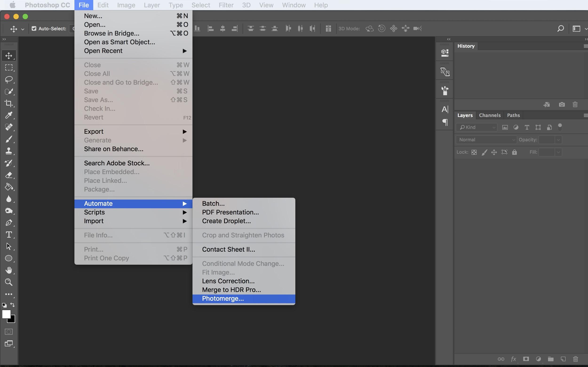Switch to the Channels tab
Screen dimensions: 588x367
(490, 115)
